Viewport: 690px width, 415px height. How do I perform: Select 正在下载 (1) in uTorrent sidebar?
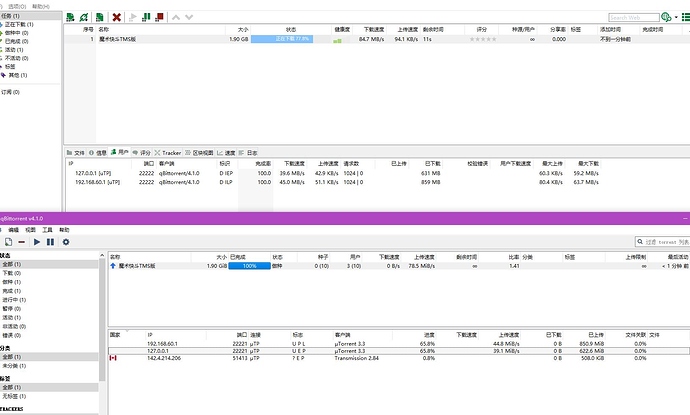(x=19, y=25)
